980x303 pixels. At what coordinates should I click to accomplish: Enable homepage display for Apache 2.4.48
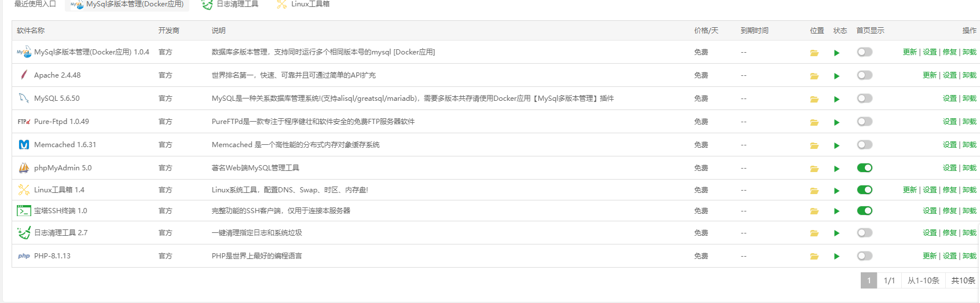(865, 75)
